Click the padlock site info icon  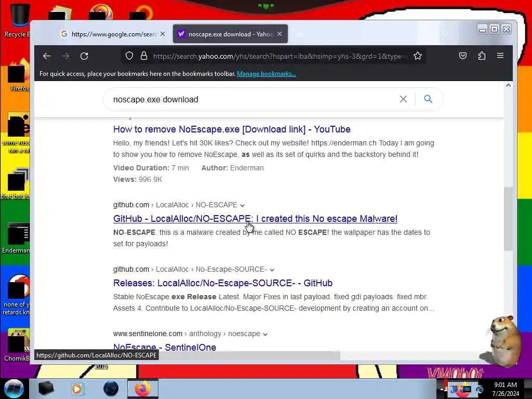tap(144, 56)
